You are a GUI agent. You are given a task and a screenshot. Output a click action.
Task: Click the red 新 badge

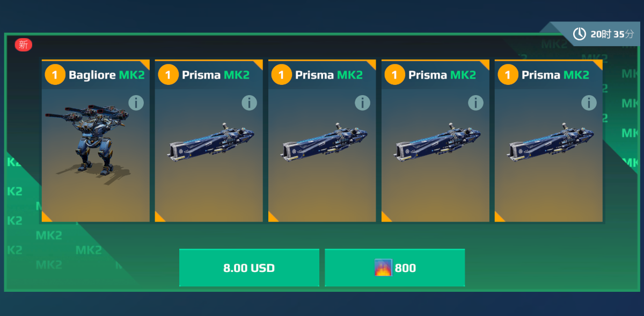[x=24, y=45]
